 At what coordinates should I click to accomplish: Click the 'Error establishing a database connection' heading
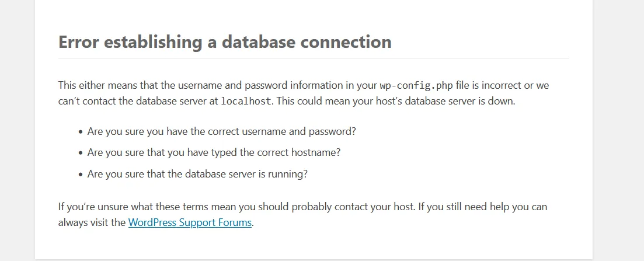click(225, 42)
